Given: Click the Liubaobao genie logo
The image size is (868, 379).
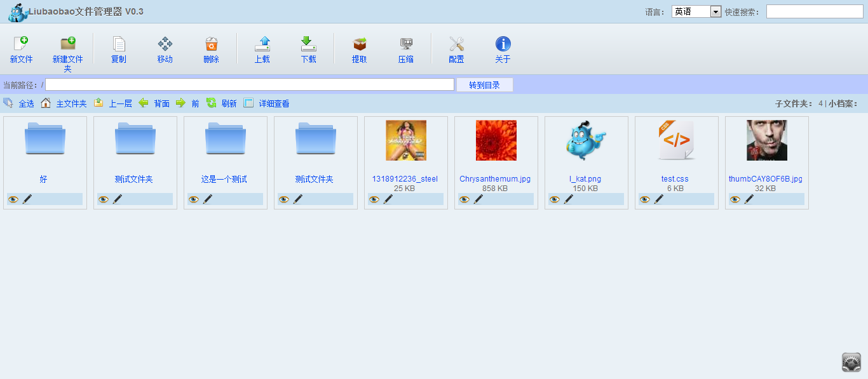Looking at the screenshot, I should coord(18,12).
